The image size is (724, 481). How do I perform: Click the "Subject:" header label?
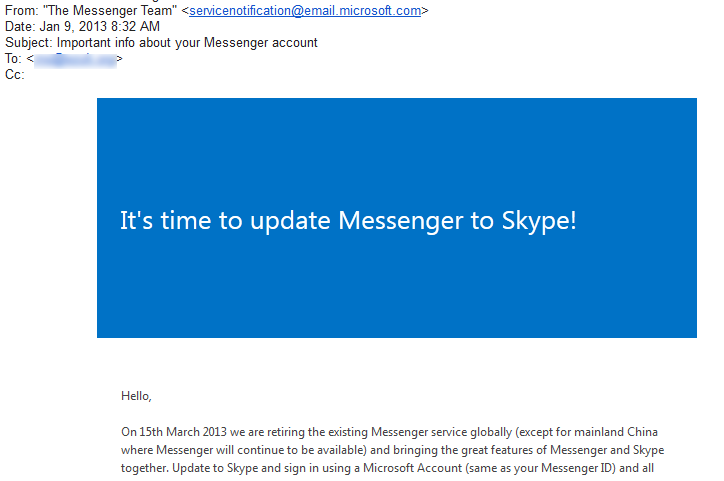[x=28, y=43]
